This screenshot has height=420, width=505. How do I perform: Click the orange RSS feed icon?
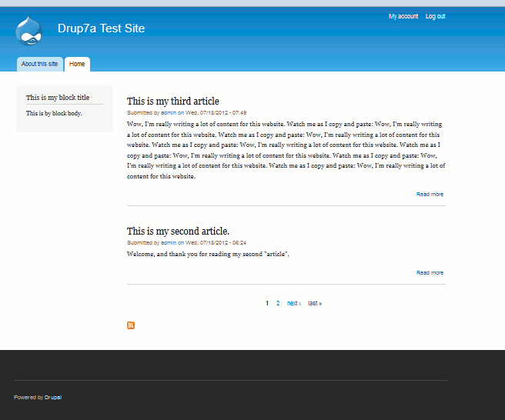click(131, 325)
